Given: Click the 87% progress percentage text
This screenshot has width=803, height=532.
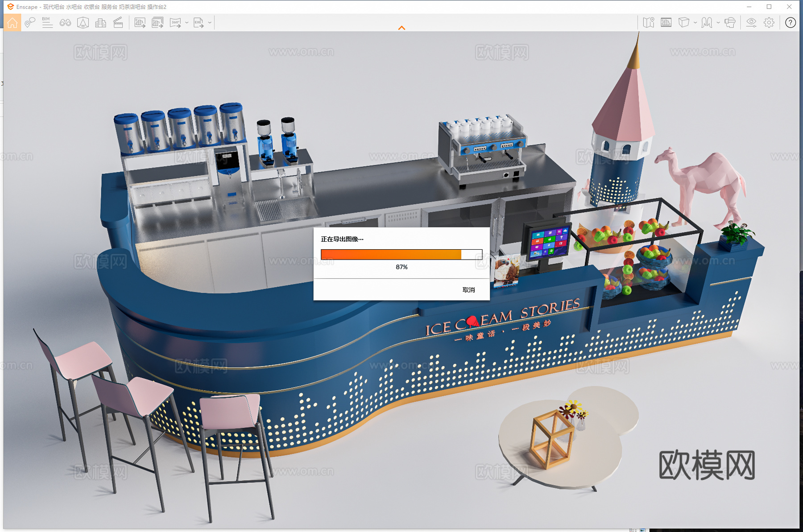Looking at the screenshot, I should pyautogui.click(x=401, y=267).
